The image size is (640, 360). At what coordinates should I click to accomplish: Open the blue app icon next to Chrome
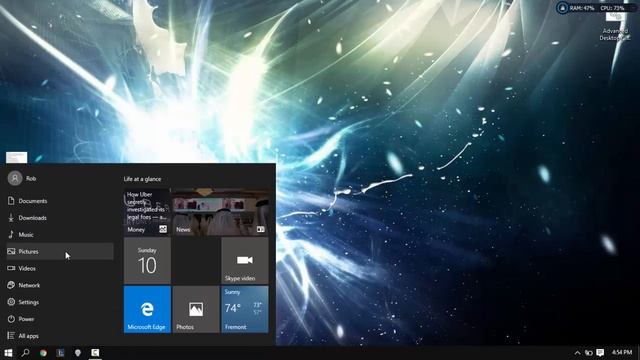(60, 353)
